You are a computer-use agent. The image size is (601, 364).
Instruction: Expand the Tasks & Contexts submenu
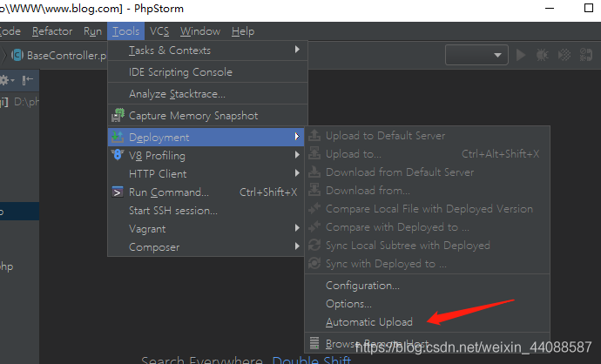[208, 51]
